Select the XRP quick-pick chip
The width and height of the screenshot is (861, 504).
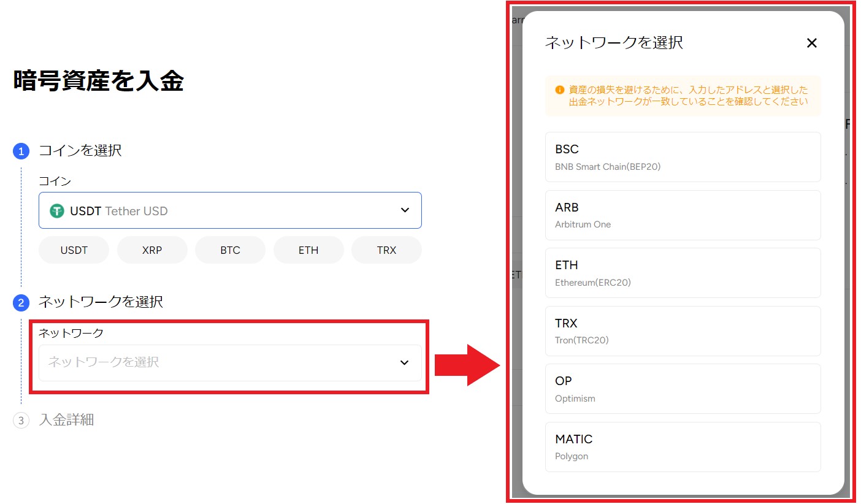(152, 250)
